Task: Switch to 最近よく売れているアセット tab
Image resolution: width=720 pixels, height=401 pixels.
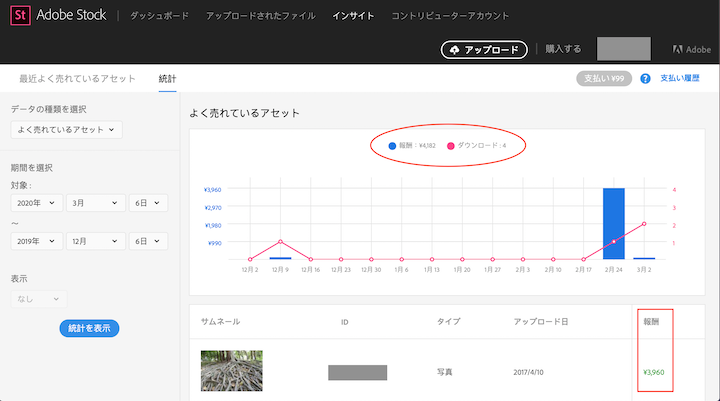Action: (x=79, y=78)
